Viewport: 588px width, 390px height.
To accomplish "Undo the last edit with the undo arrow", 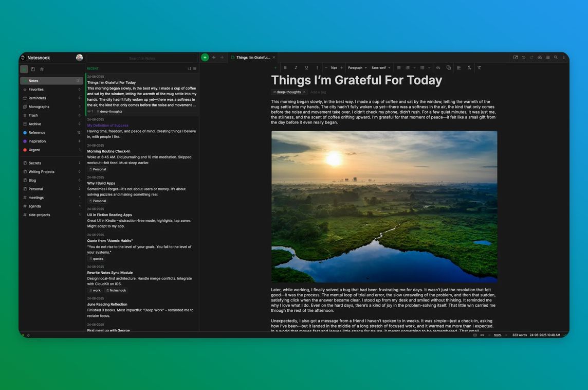I will point(524,57).
